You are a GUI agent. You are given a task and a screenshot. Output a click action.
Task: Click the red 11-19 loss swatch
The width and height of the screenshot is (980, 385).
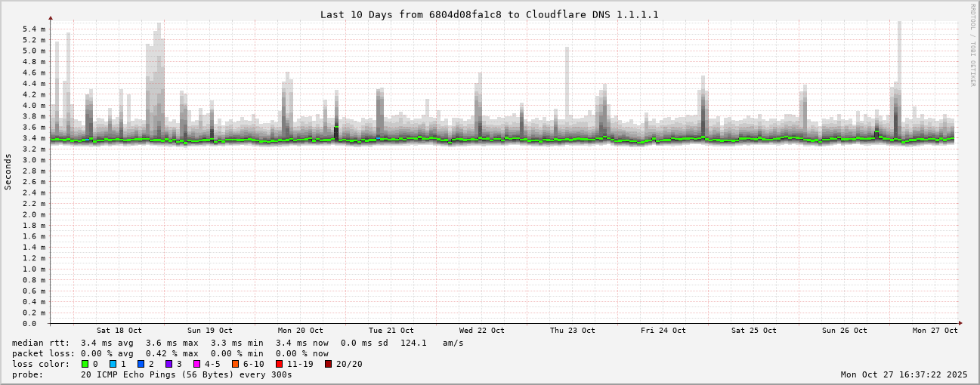(x=279, y=364)
